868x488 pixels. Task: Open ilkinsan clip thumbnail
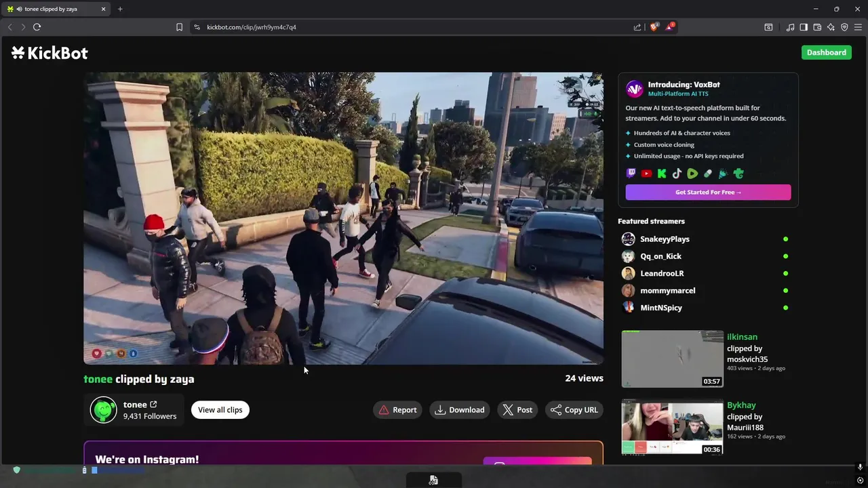[672, 359]
